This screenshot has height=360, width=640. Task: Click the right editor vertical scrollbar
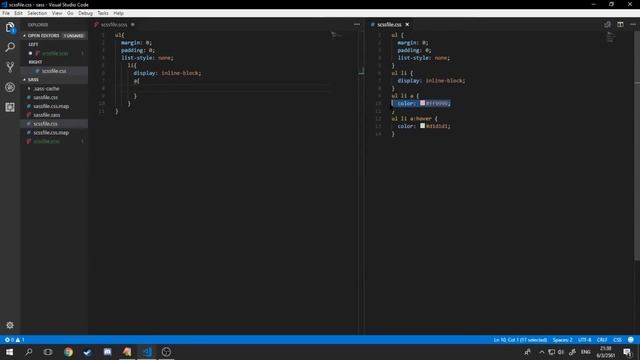click(x=637, y=146)
